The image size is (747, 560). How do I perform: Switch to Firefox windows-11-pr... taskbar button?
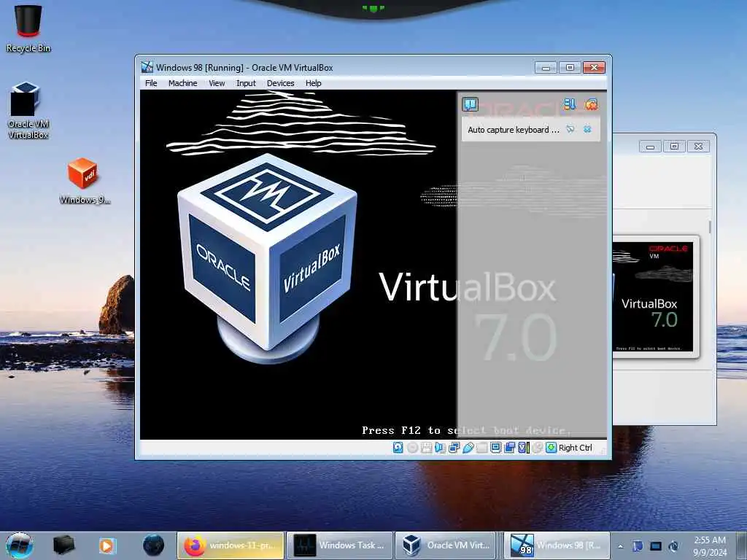[231, 545]
